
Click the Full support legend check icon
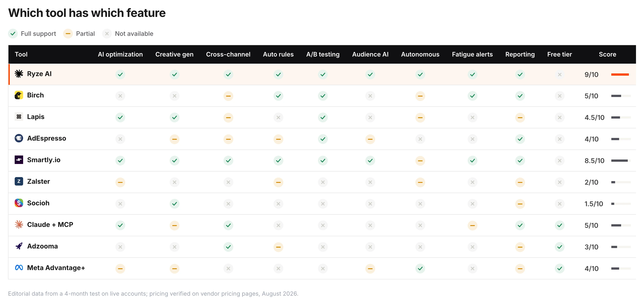point(13,34)
